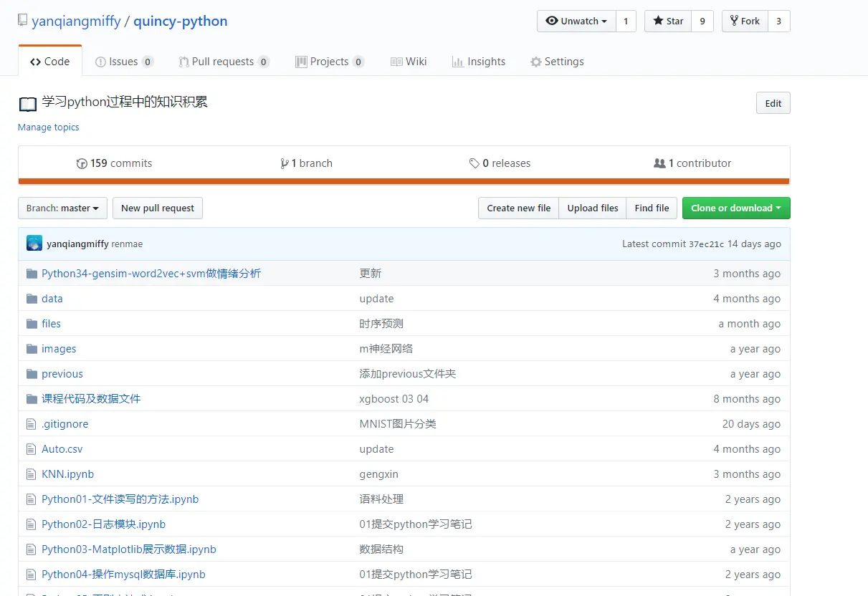Open commit message '时序预测'
The width and height of the screenshot is (868, 596).
381,324
